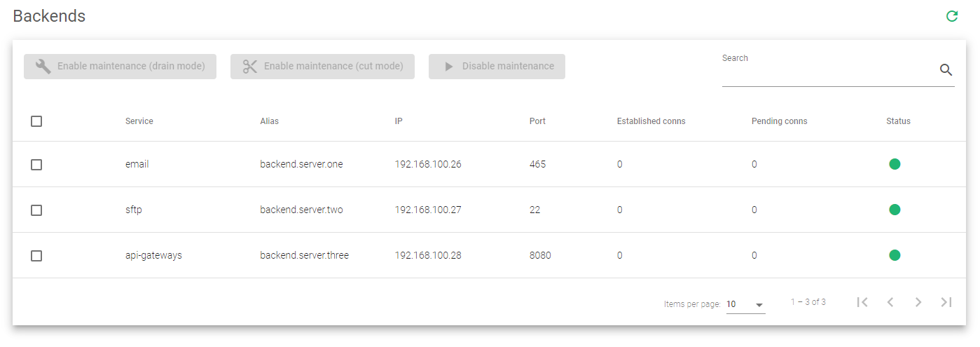Image resolution: width=980 pixels, height=347 pixels.
Task: Click port value 8080
Action: (x=540, y=255)
